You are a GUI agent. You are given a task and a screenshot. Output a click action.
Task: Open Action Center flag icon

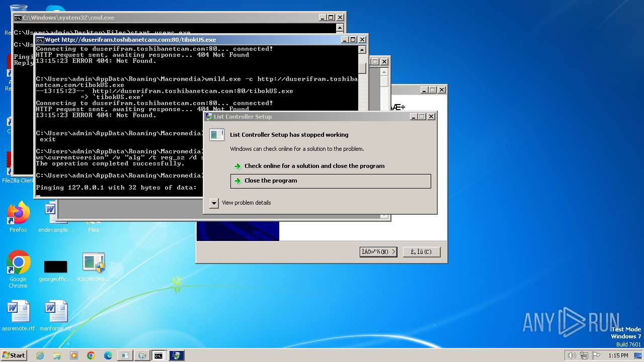[x=595, y=355]
